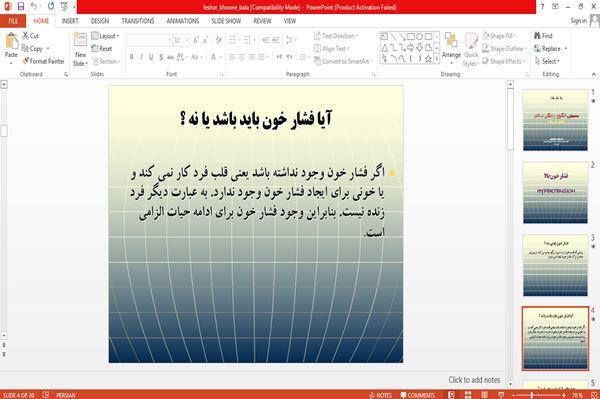Click the slide title text
This screenshot has width=600, height=399.
pyautogui.click(x=256, y=119)
